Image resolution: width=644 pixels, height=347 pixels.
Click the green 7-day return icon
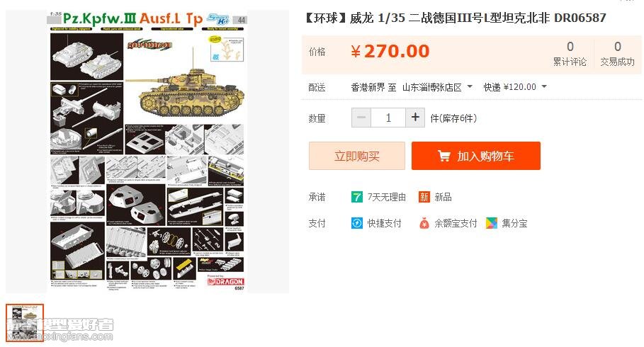pos(356,197)
